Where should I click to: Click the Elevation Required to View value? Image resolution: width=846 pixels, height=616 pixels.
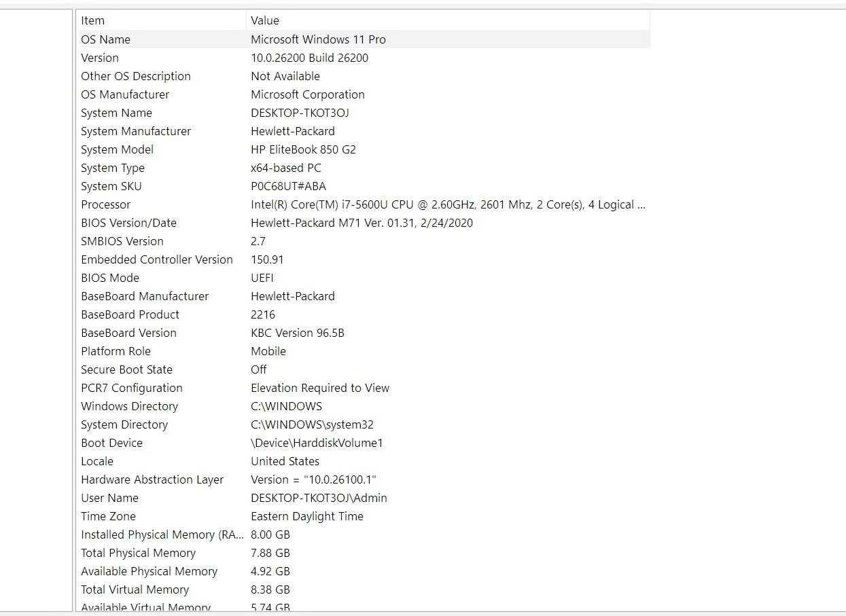click(x=320, y=388)
